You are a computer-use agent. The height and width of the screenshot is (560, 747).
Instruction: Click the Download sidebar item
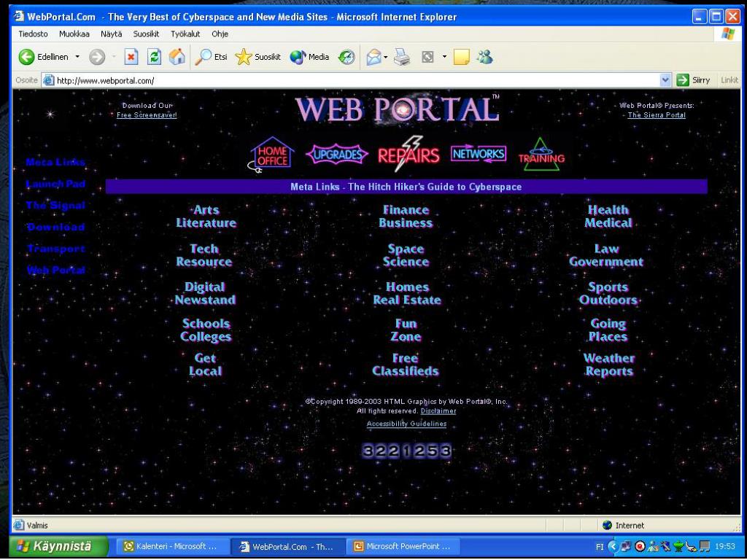pyautogui.click(x=55, y=227)
